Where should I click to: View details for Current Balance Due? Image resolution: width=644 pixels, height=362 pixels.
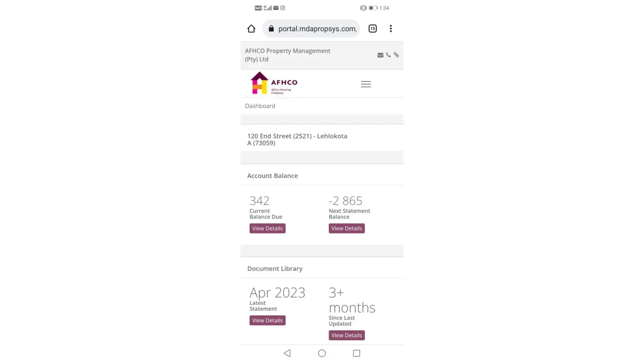coord(267,228)
